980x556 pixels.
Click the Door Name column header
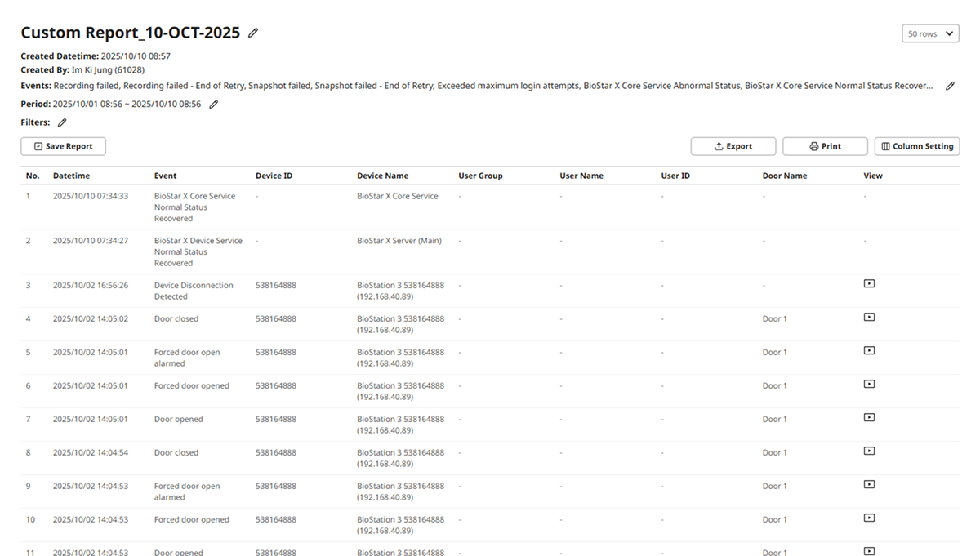784,176
